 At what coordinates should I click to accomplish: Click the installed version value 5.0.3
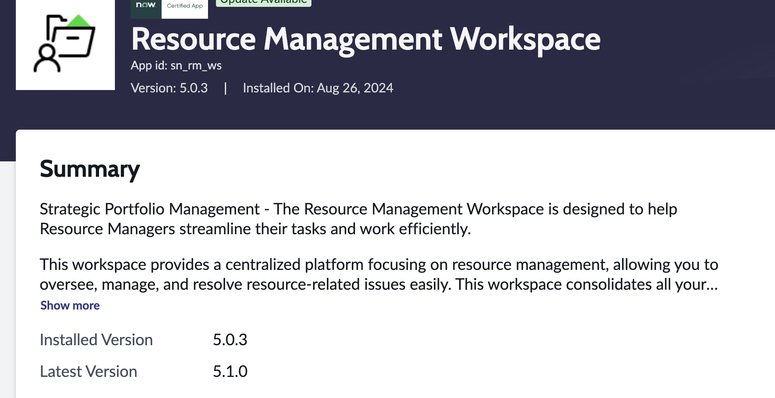230,340
